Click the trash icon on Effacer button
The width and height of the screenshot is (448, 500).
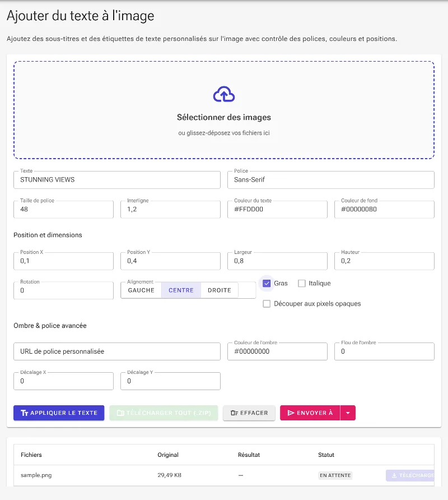pos(234,413)
